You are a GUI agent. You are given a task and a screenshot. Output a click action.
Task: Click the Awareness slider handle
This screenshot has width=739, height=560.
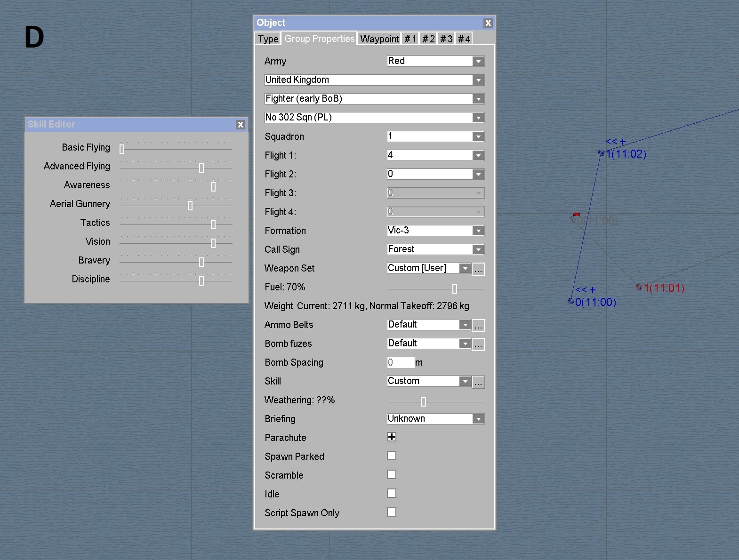click(213, 187)
